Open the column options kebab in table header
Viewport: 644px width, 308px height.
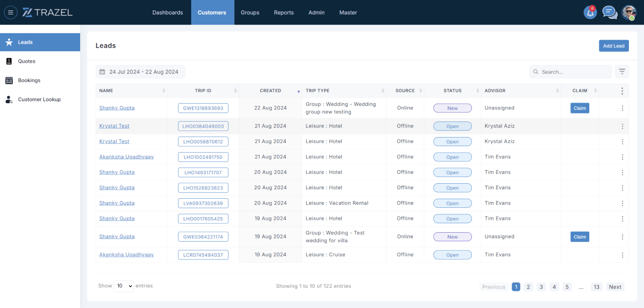622,91
